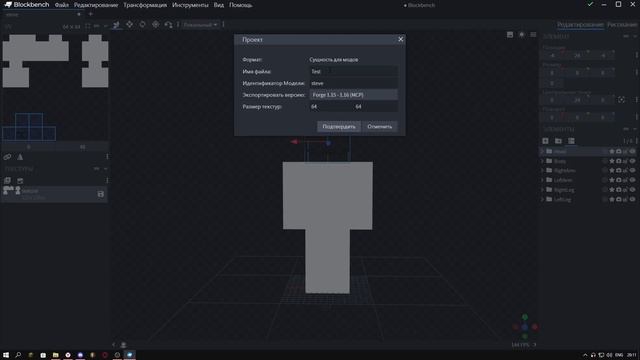Click the triangle icon under UV editor
640x360 pixels.
pyautogui.click(x=20, y=157)
